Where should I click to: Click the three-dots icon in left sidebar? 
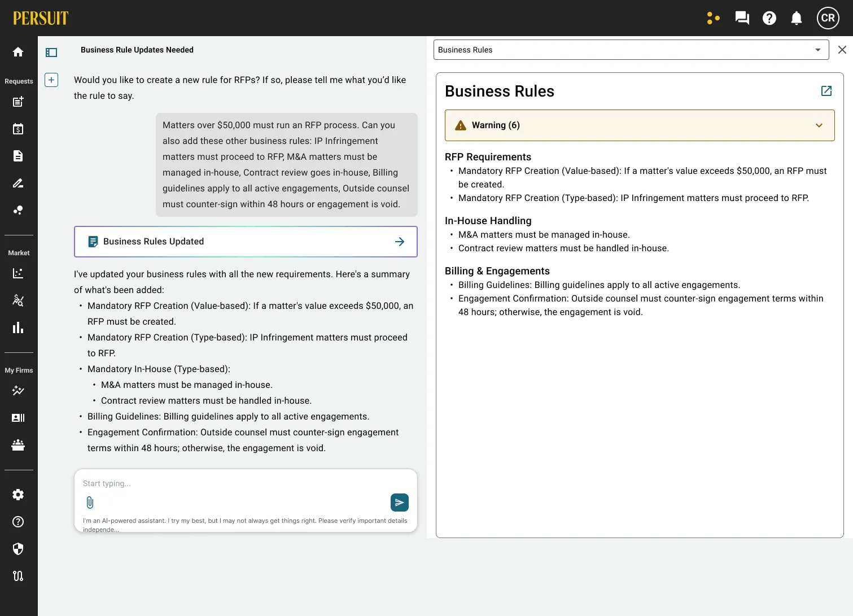[18, 210]
